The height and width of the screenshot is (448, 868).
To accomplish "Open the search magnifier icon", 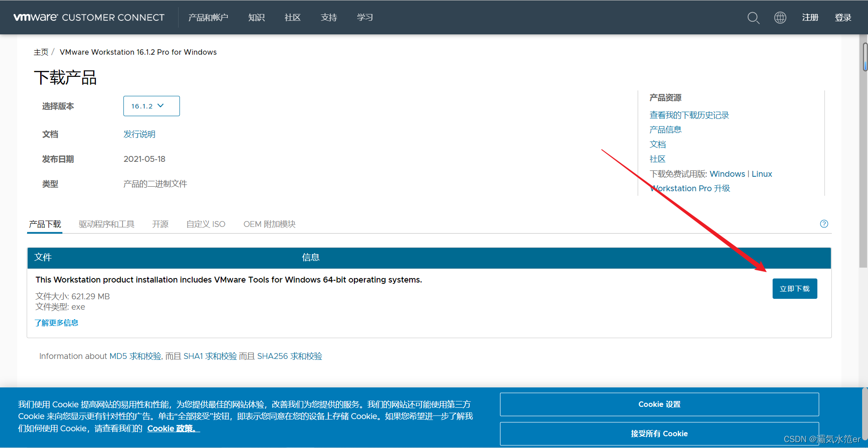I will (x=753, y=18).
